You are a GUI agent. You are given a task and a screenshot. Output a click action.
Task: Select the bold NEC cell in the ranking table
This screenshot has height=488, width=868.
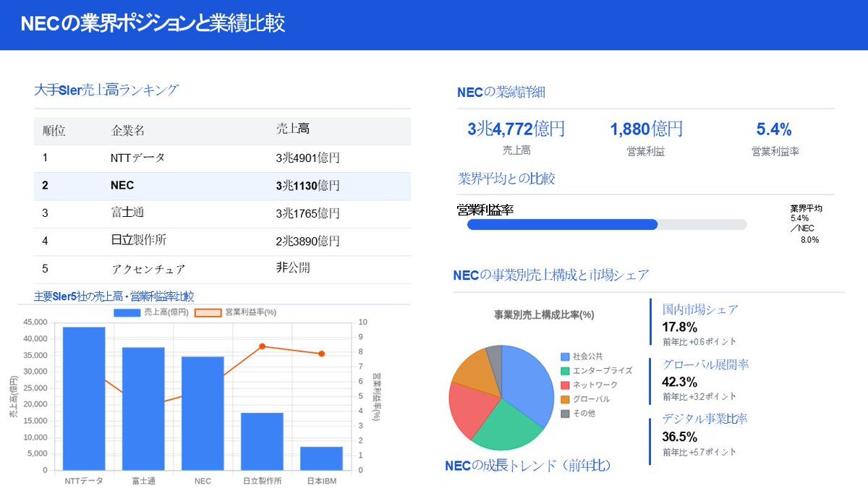coord(122,186)
